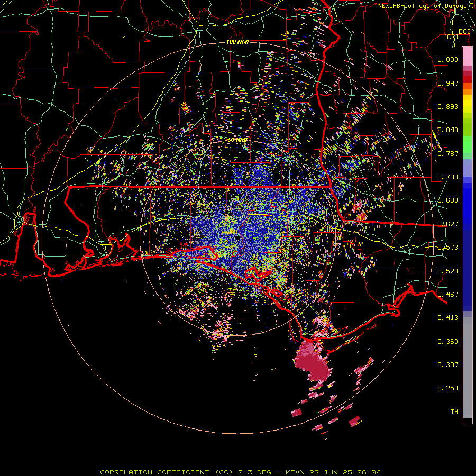Image resolution: width=476 pixels, height=476 pixels.
Task: Click the 0.307 legend value
Action: 448,365
